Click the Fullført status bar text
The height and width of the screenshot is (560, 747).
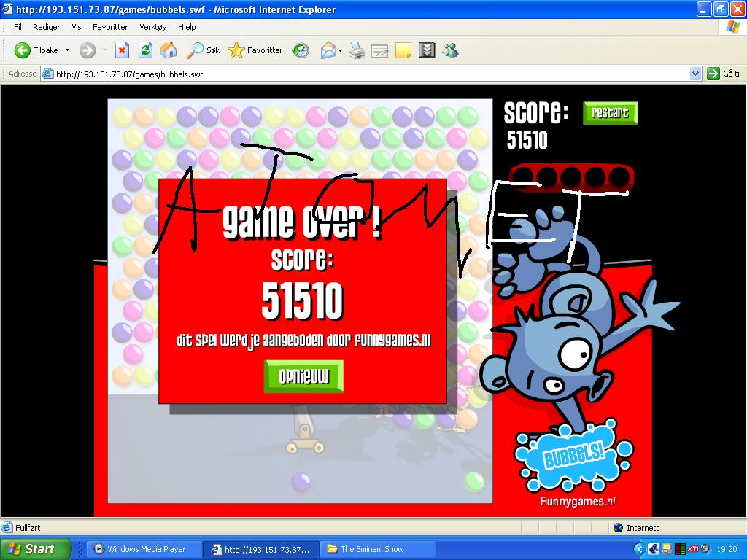[28, 528]
